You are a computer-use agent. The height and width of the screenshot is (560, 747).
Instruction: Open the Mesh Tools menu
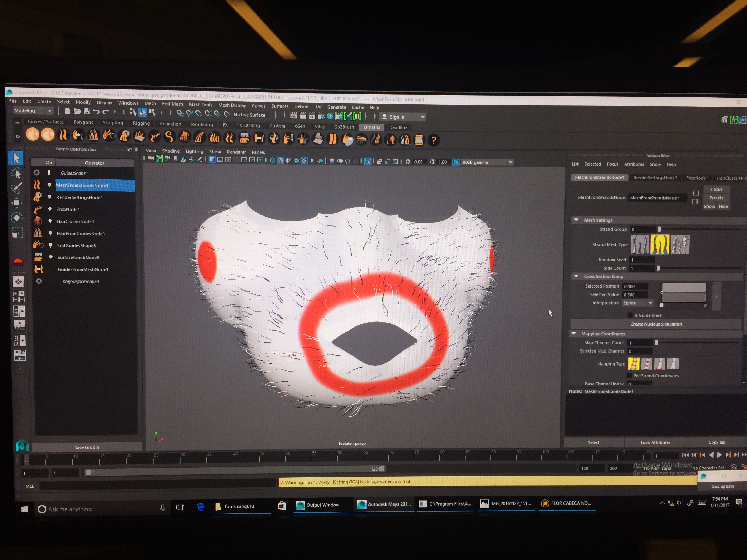[200, 105]
